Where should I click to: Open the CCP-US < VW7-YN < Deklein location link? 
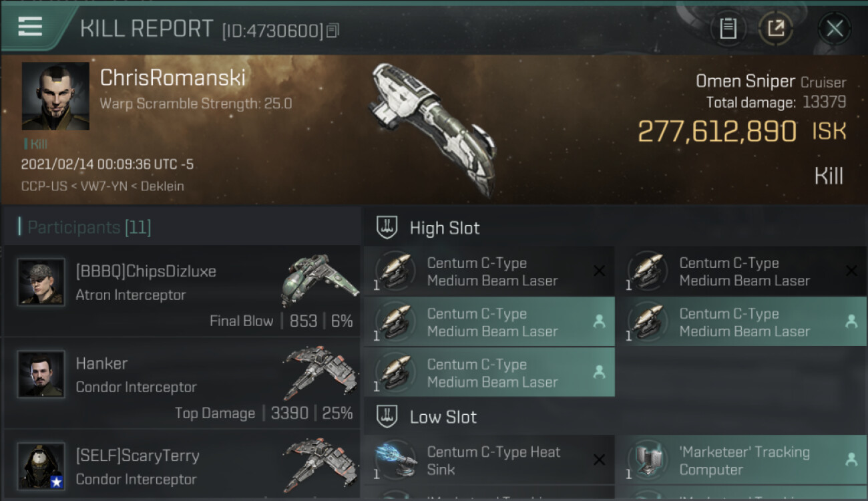pos(103,186)
